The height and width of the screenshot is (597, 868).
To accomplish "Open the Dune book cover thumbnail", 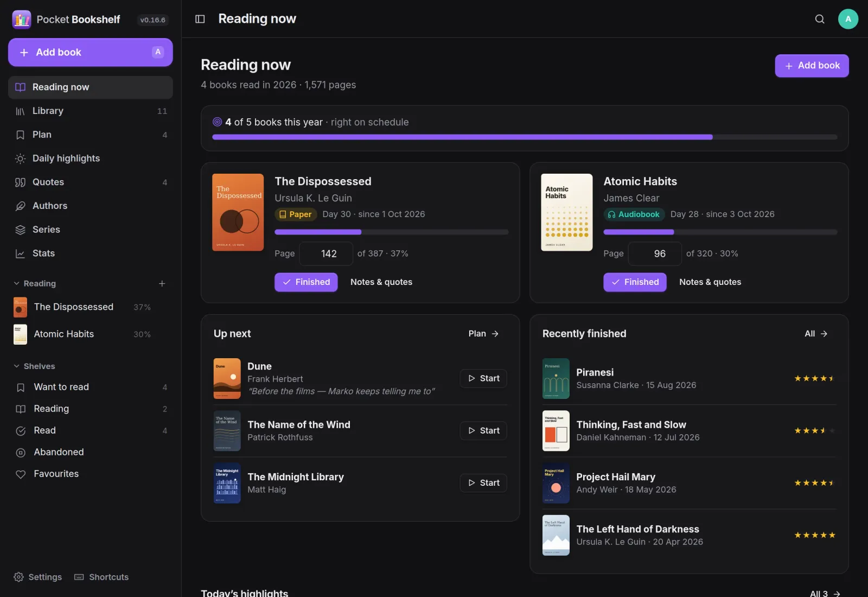I will [x=227, y=378].
